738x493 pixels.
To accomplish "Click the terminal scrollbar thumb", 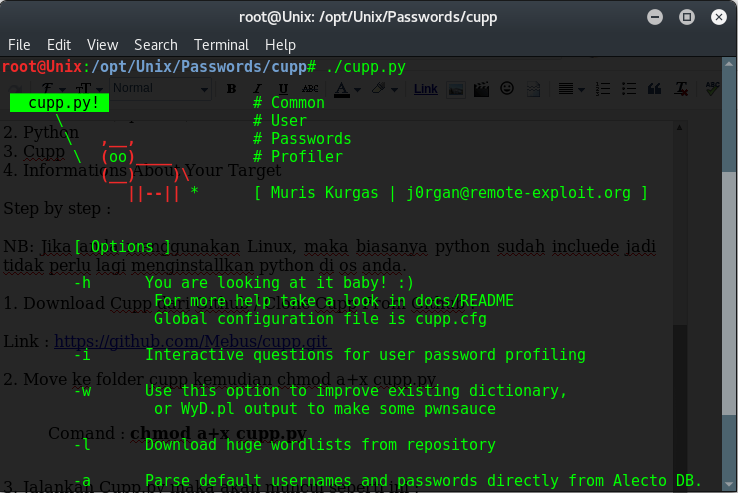I will [729, 293].
